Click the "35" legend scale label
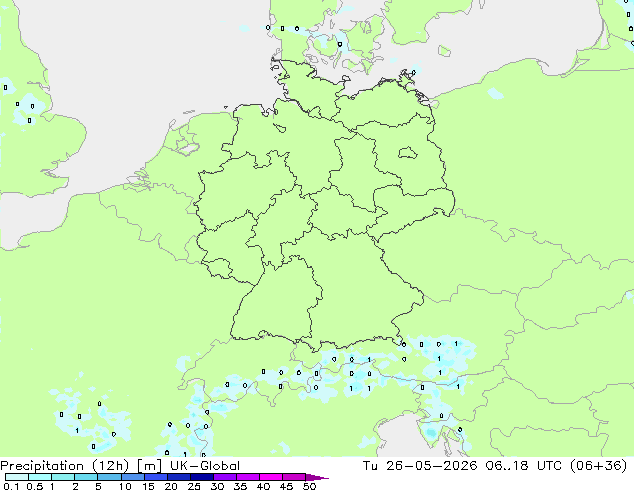Screen dimensions: 634x490 240,486
